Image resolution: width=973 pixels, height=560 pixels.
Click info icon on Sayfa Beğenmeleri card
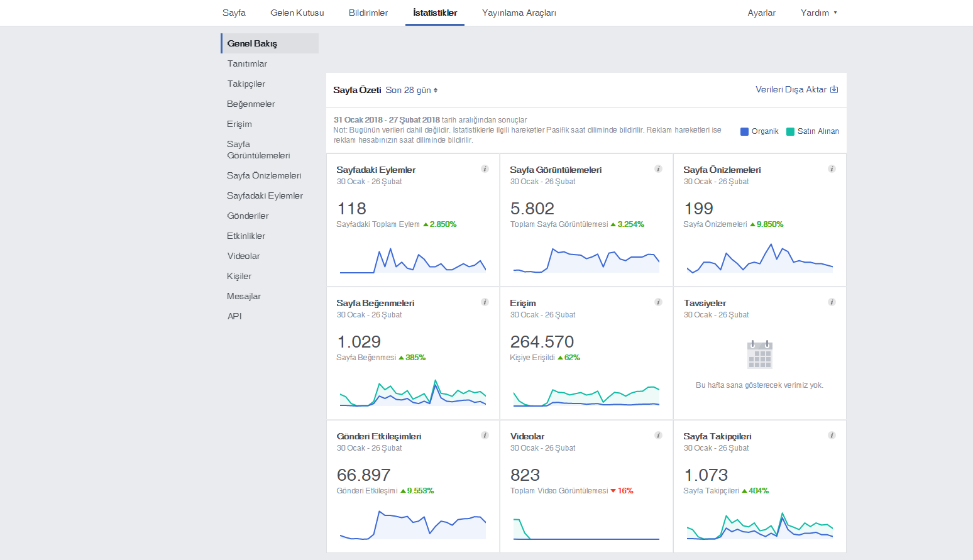(485, 302)
